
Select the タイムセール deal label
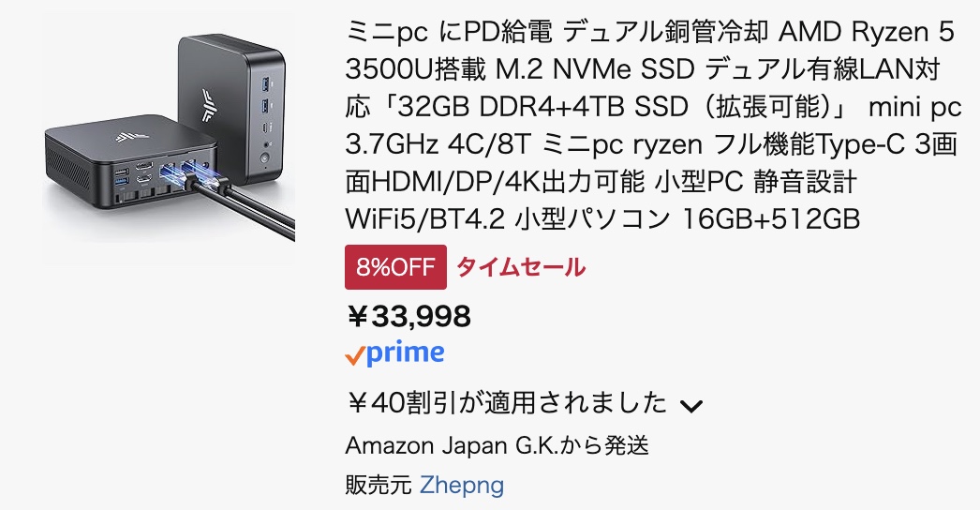(x=521, y=267)
